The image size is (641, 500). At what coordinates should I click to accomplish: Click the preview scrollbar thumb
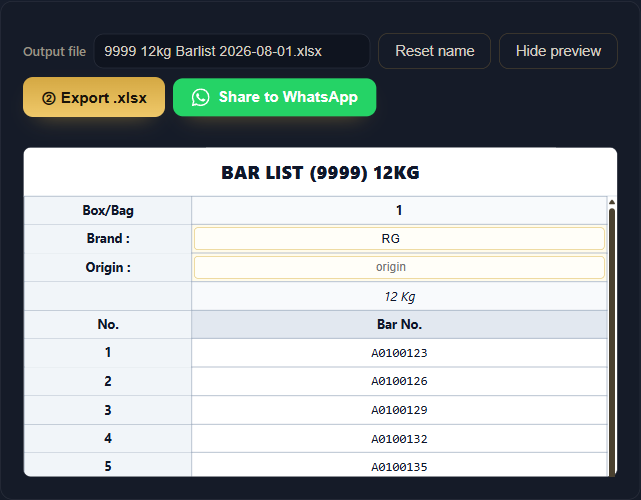(612, 343)
